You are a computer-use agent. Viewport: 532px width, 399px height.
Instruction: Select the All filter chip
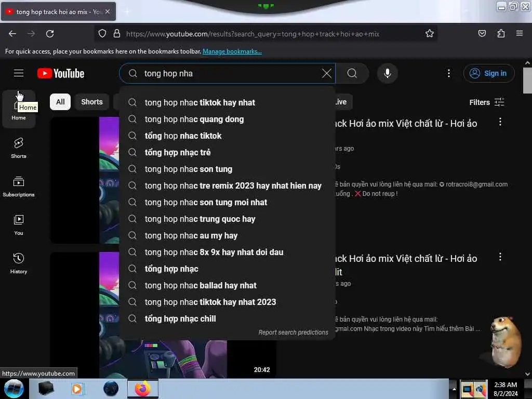point(60,102)
